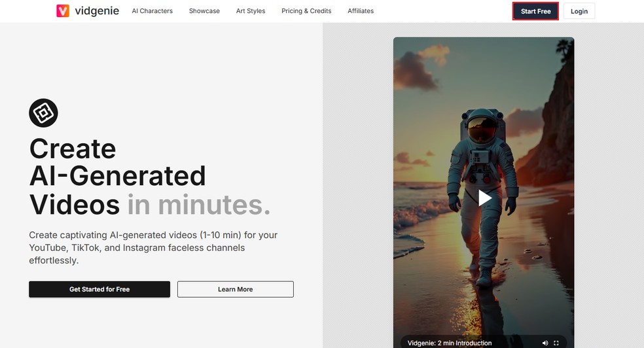The height and width of the screenshot is (348, 644).
Task: Click the 'in minutes.' gray heading text
Action: [199, 205]
